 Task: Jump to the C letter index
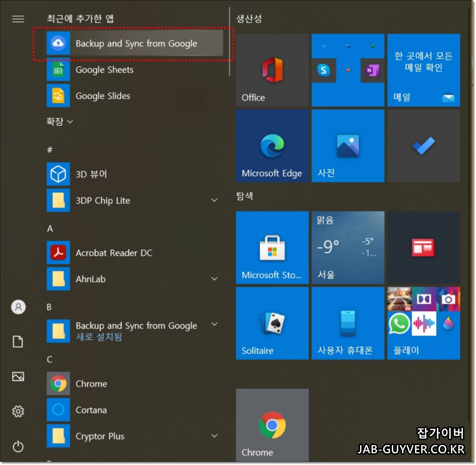[49, 359]
